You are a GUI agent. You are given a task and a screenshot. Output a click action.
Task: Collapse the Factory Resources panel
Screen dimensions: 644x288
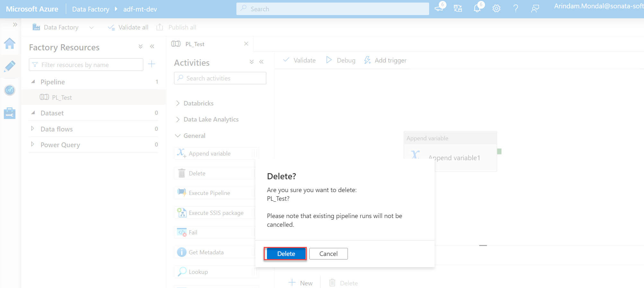pos(152,47)
